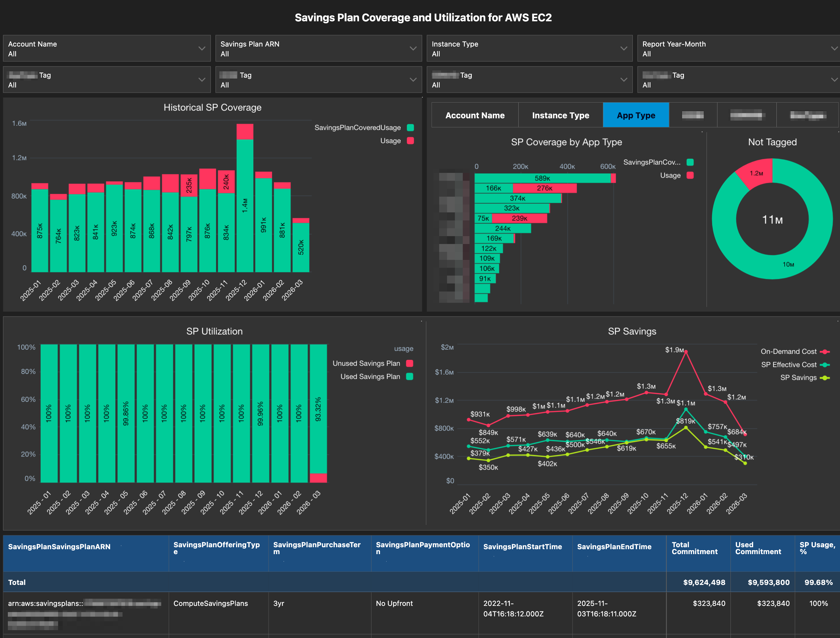The height and width of the screenshot is (638, 840).
Task: Click the $310K final SP Savings point
Action: [x=745, y=463]
